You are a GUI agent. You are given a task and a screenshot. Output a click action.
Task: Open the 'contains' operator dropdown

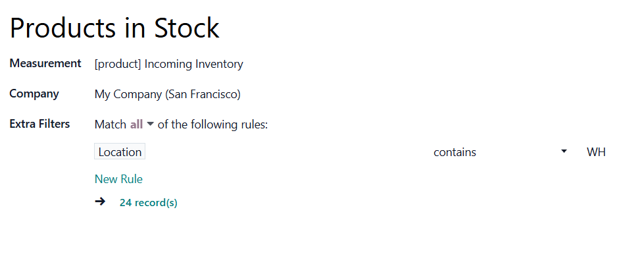point(500,152)
